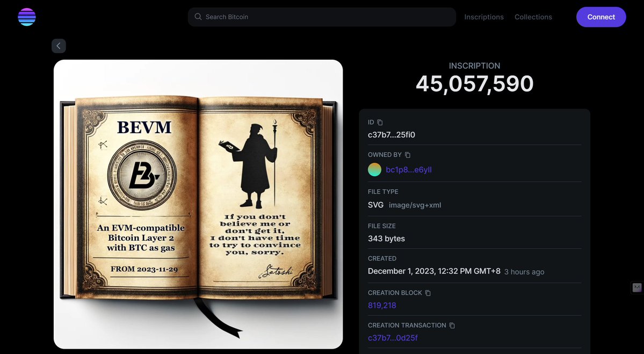644x354 pixels.
Task: Copy the Creation Block value icon
Action: coord(428,293)
